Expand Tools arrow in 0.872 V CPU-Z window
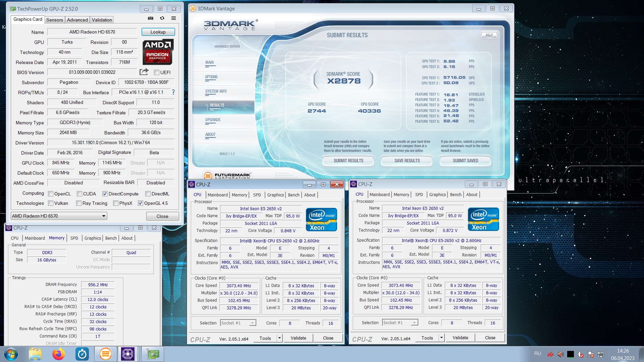 pos(441,338)
